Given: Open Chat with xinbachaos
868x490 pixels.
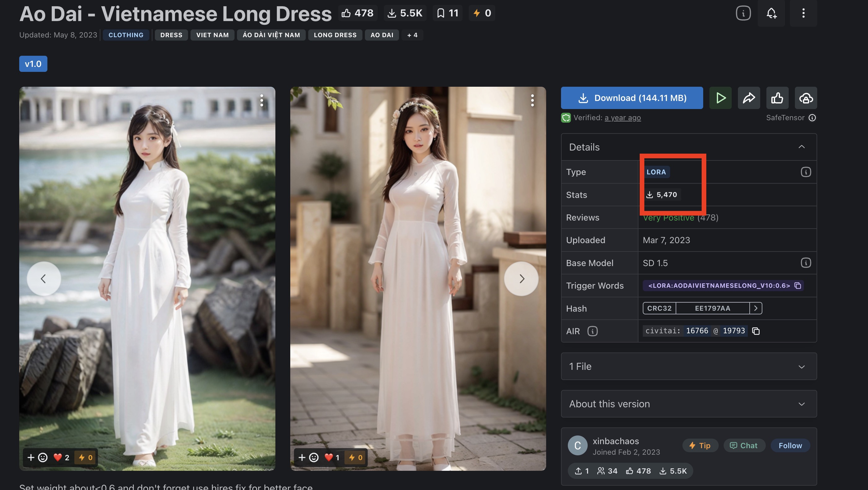Looking at the screenshot, I should tap(744, 445).
